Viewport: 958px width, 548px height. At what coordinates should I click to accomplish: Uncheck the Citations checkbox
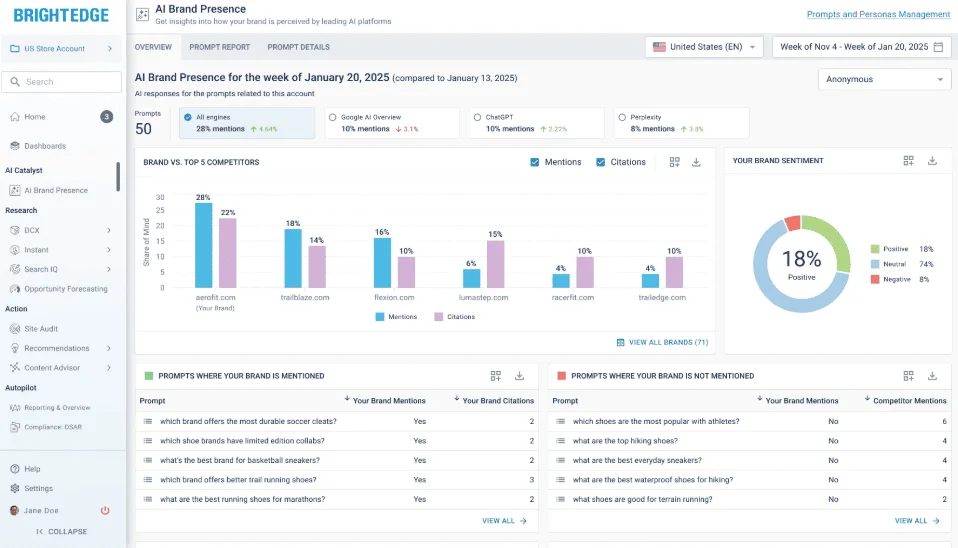(600, 162)
